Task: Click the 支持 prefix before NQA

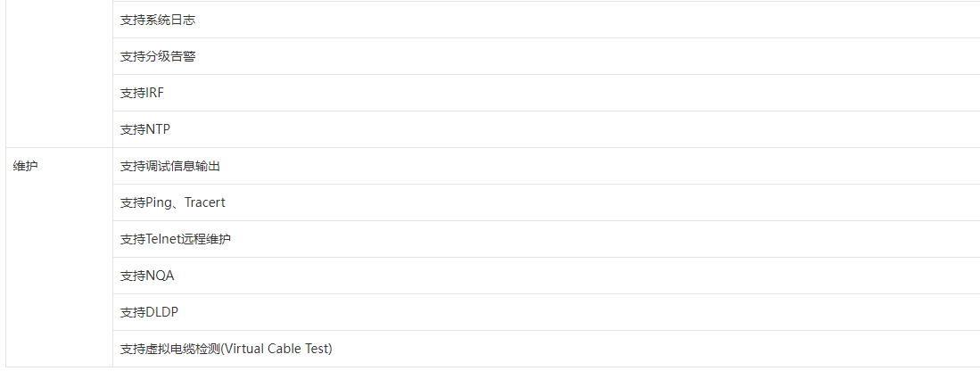Action: 133,276
